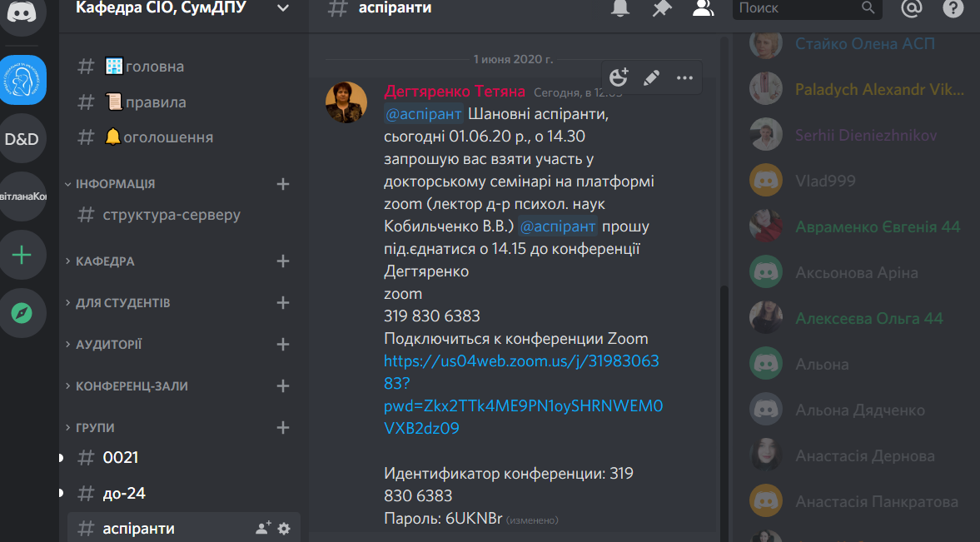Edit message using the pencil icon
This screenshot has height=542, width=980.
[651, 77]
